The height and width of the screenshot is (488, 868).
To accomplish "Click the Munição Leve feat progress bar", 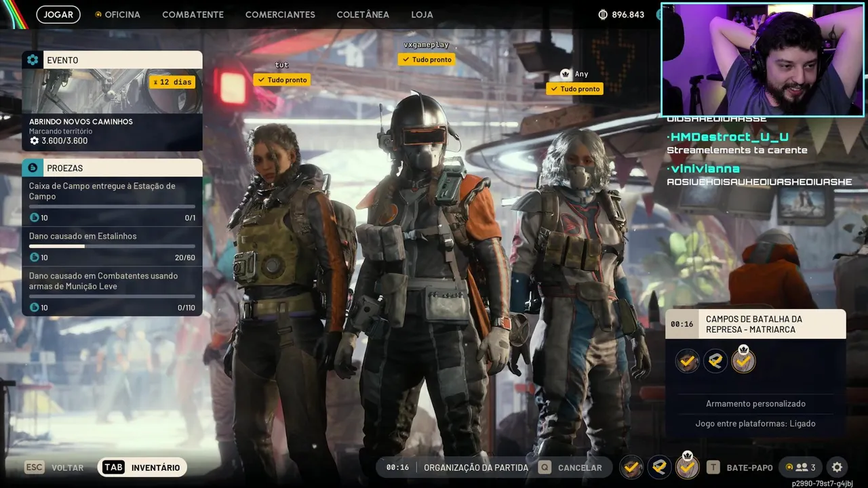I will (x=112, y=297).
